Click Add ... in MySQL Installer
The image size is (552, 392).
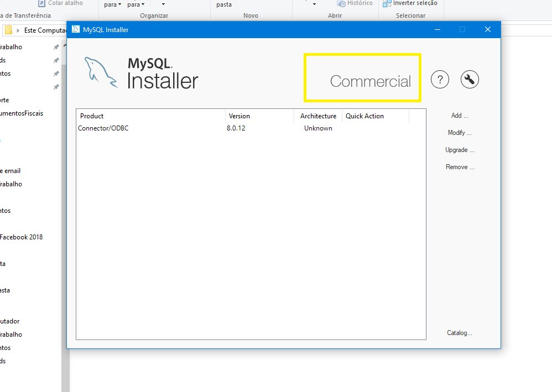pos(460,116)
